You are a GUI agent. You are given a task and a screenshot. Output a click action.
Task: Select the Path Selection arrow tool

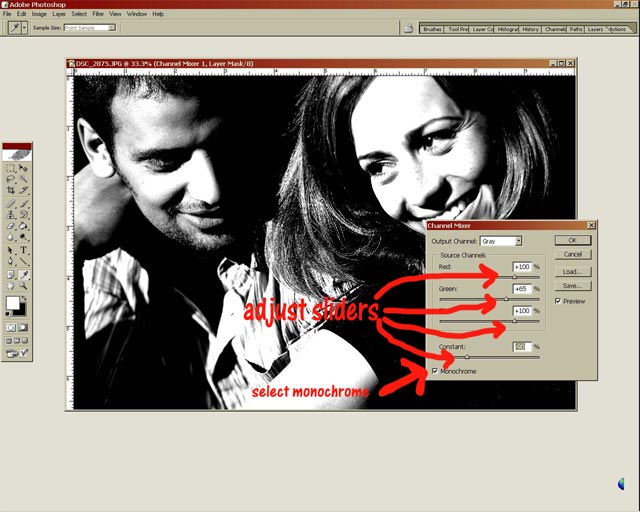coord(11,250)
